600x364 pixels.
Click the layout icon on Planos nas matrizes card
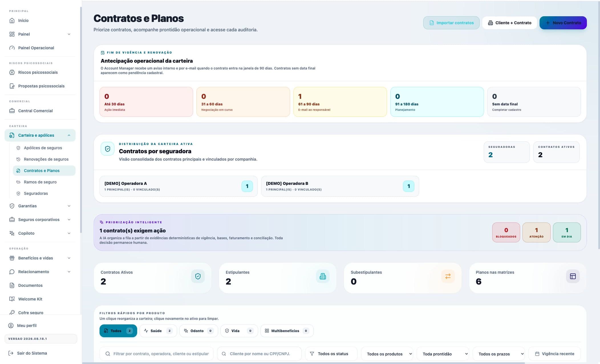coord(573,276)
